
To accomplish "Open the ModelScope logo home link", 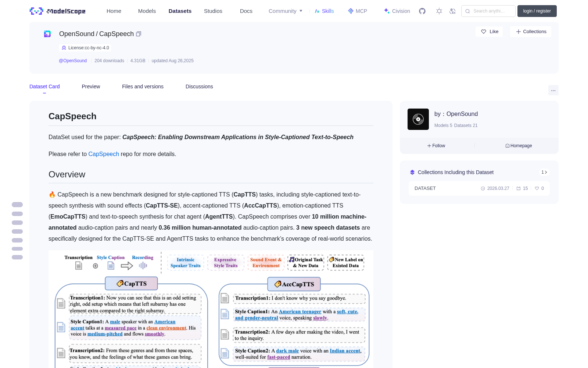I will pyautogui.click(x=58, y=11).
